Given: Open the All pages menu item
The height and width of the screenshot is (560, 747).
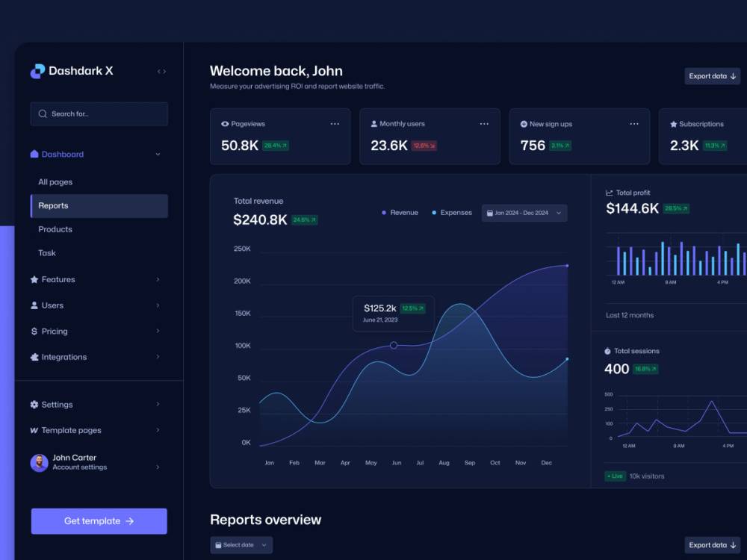Looking at the screenshot, I should pos(55,182).
